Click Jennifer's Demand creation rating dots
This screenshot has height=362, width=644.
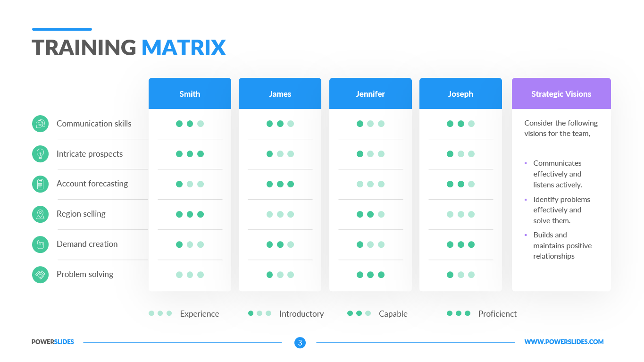pos(370,244)
